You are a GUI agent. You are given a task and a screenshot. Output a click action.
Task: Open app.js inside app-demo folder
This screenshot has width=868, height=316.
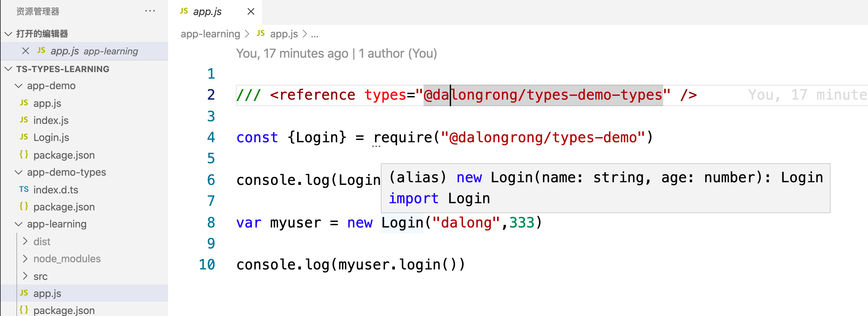84,103
